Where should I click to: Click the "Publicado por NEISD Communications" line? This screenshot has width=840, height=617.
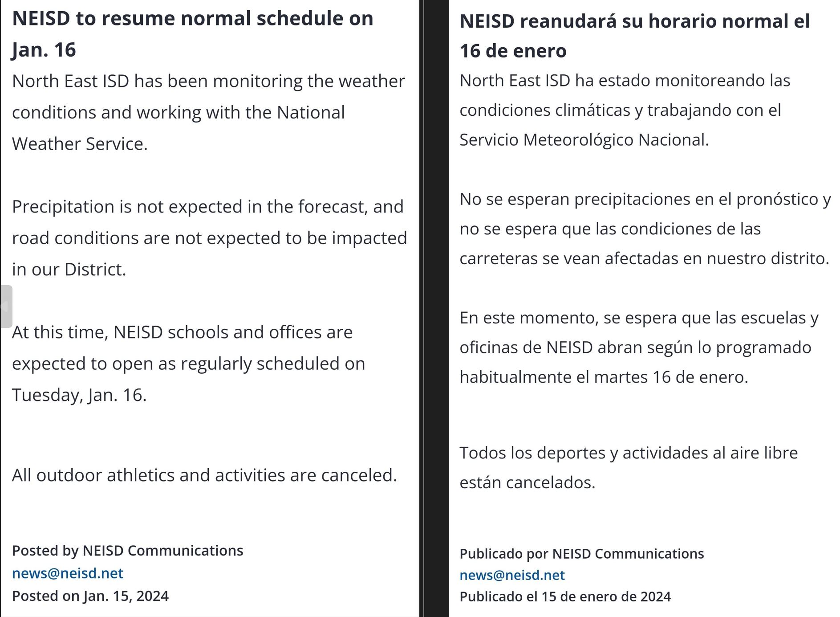pos(582,554)
